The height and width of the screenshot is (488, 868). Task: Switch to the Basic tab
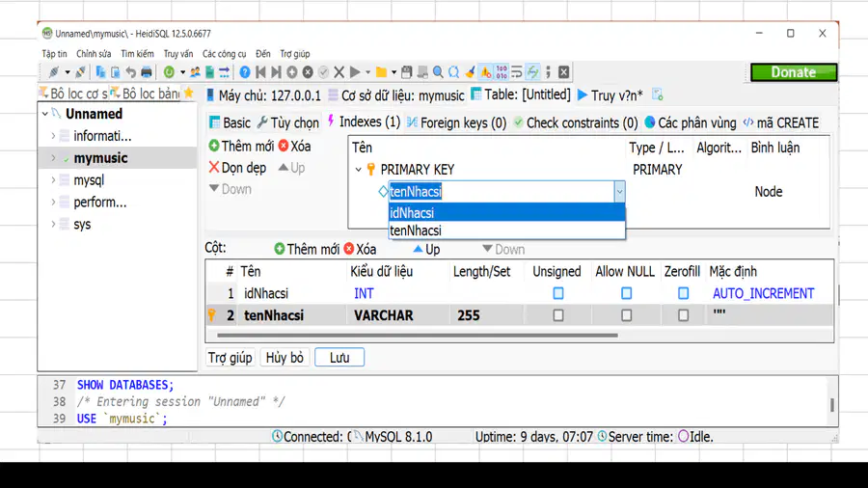231,122
